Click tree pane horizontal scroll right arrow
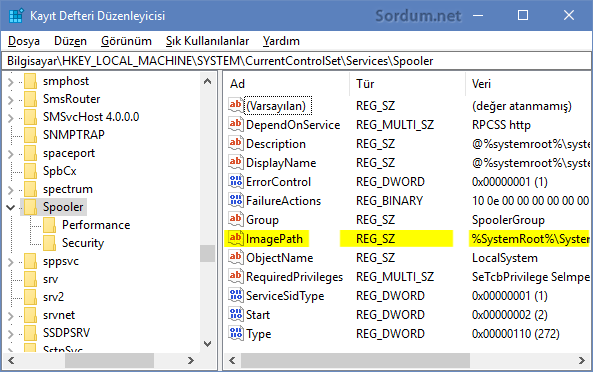Screen dimensions: 593x372 click(191, 361)
